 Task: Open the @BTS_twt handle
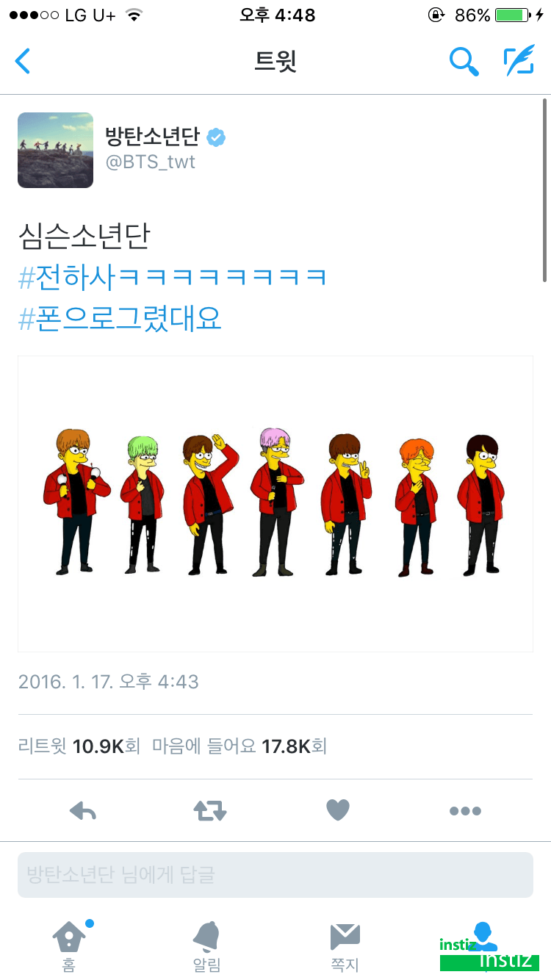coord(151,162)
